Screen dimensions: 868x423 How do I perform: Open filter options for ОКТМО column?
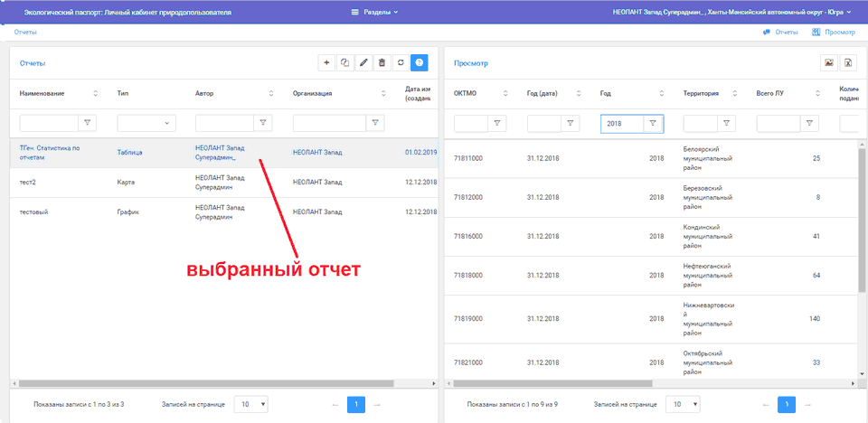coord(496,124)
